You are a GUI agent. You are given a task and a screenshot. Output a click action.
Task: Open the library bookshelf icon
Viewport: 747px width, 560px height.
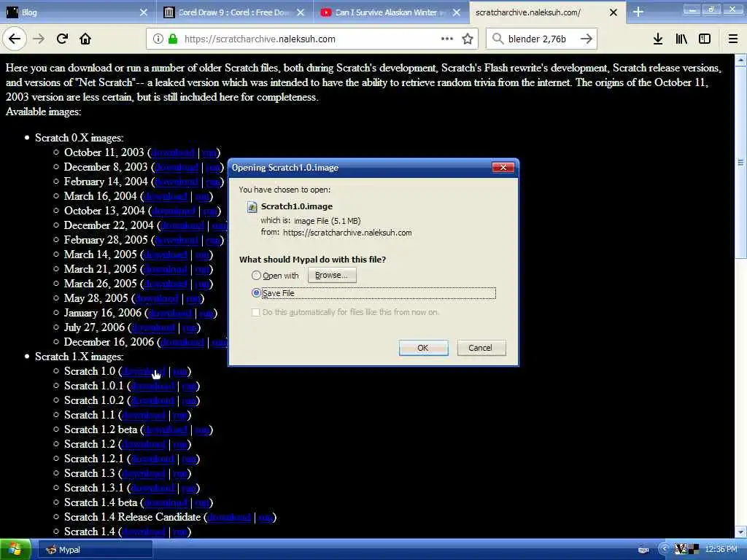pyautogui.click(x=681, y=39)
